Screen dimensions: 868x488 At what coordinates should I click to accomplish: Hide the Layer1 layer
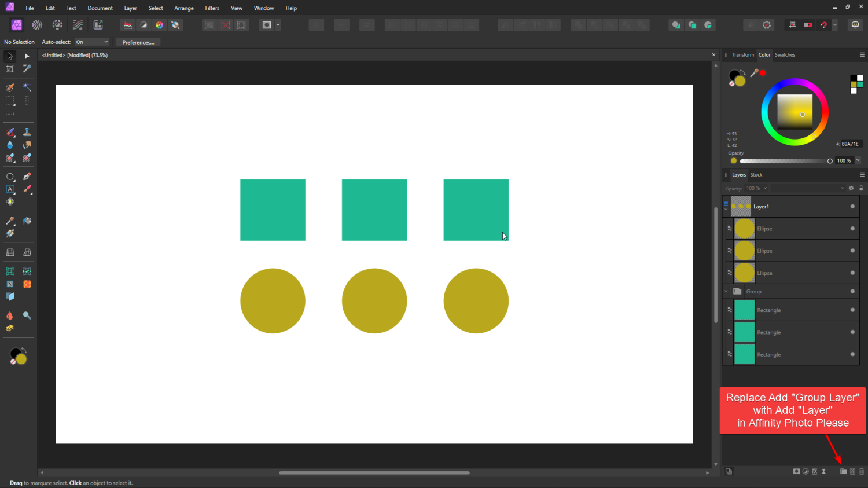pyautogui.click(x=852, y=206)
